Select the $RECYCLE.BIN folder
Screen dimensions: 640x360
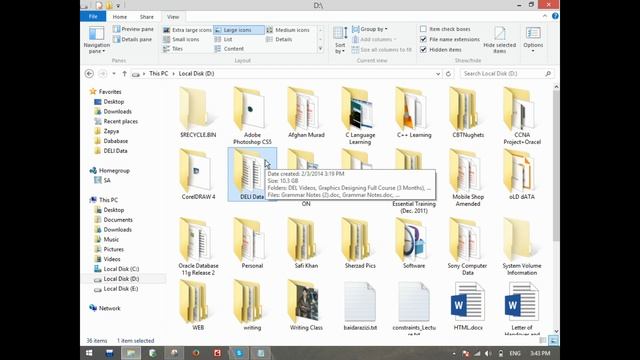(198, 112)
